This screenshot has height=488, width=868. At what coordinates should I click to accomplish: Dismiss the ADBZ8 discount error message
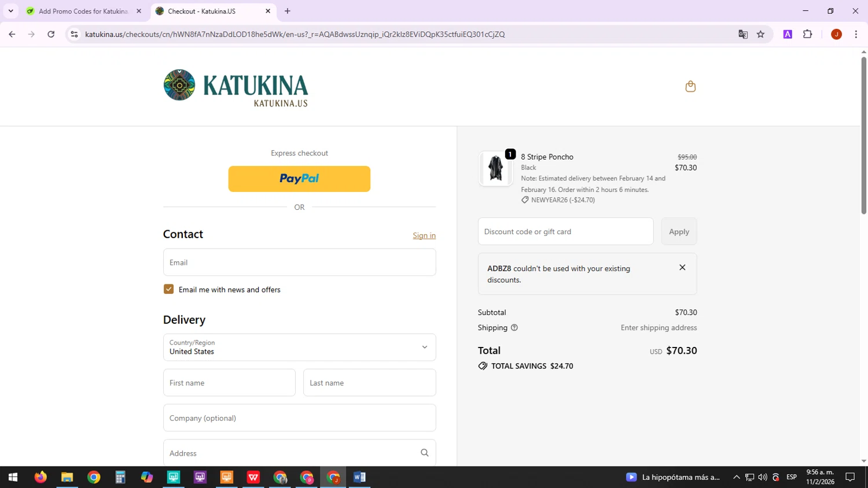682,267
